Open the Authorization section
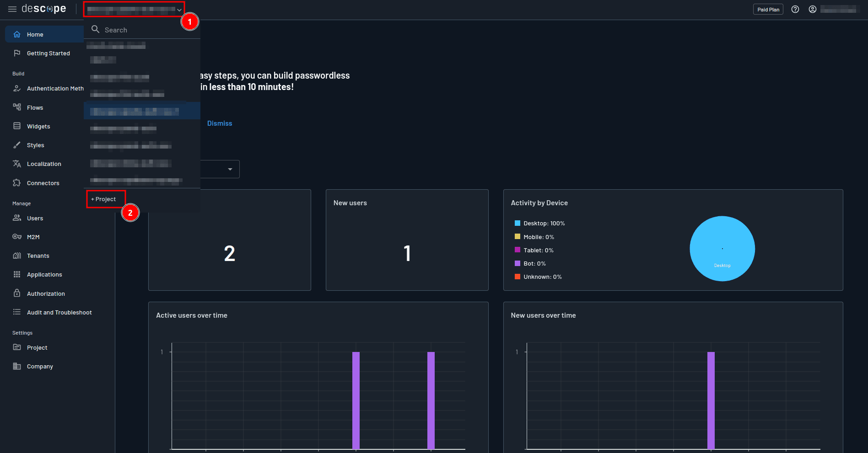 click(x=46, y=293)
